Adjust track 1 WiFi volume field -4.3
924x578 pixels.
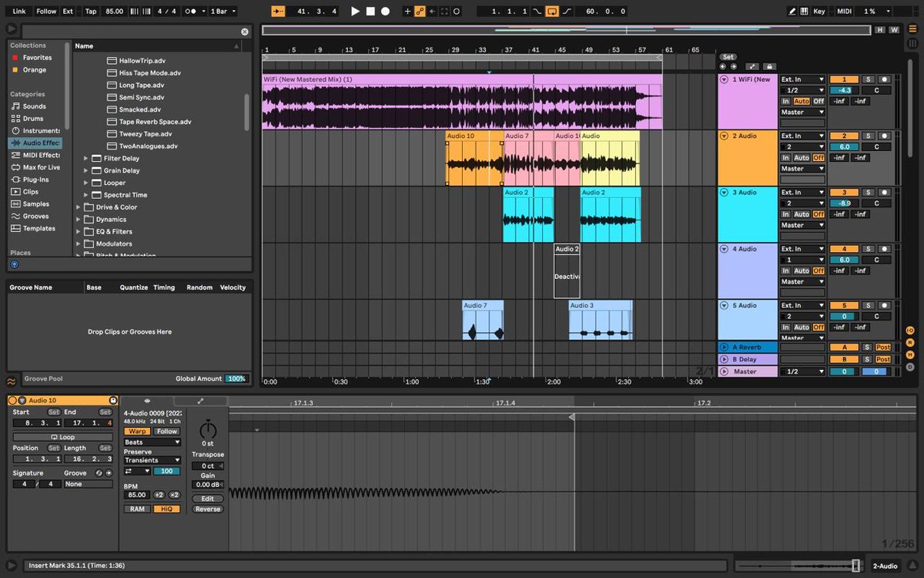click(x=844, y=90)
